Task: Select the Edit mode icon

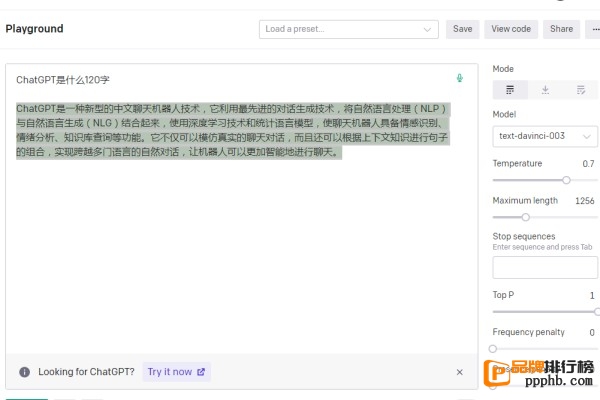Action: click(580, 90)
